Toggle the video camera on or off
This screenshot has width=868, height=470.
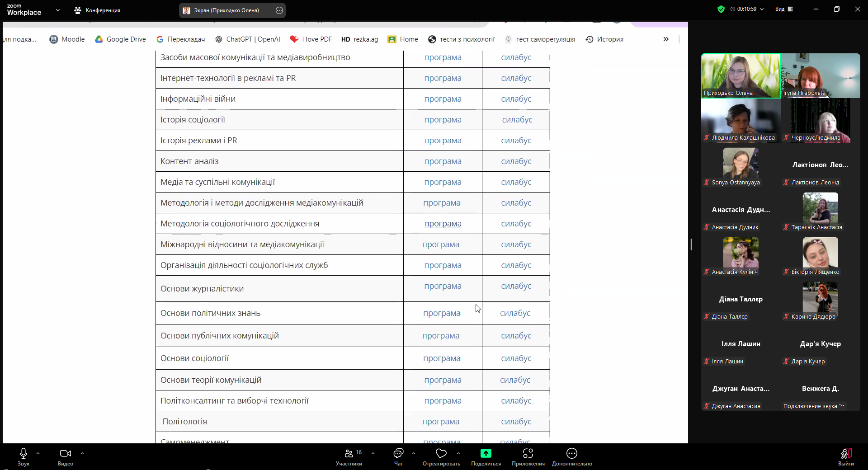coord(65,454)
